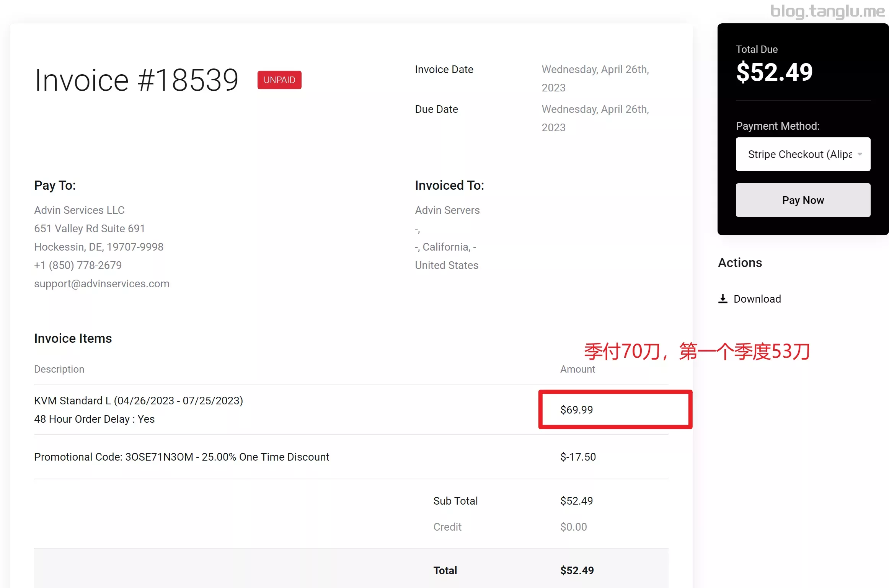The height and width of the screenshot is (588, 889).
Task: Click the KVM Standard L invoice item description
Action: (x=139, y=401)
